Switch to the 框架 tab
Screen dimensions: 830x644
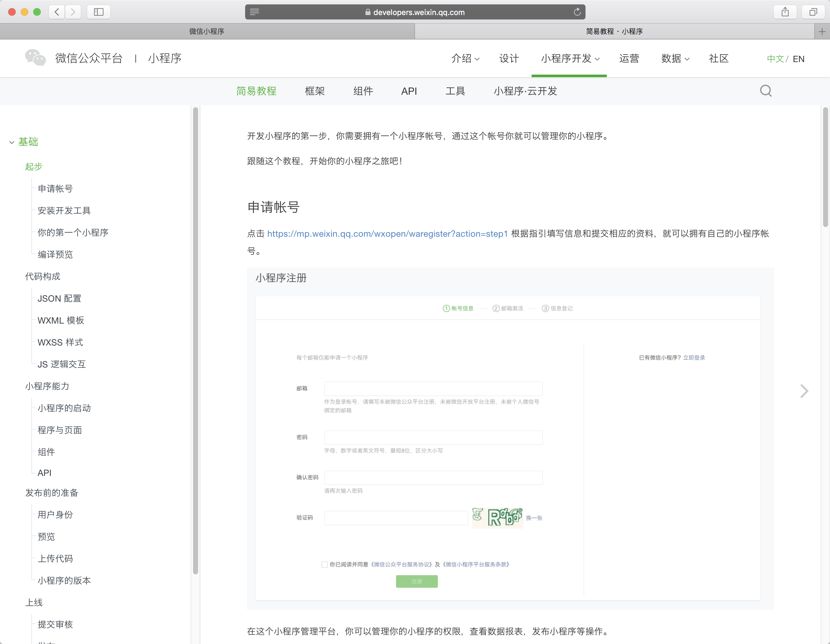pyautogui.click(x=314, y=91)
